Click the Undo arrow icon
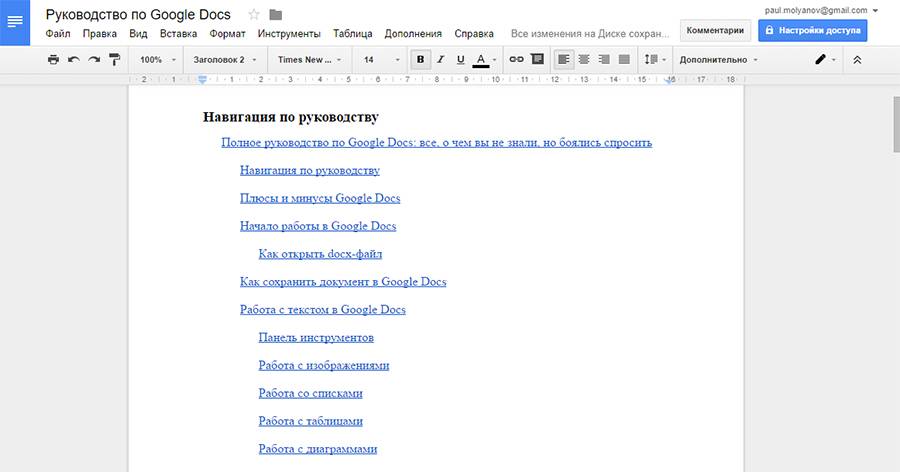 [x=73, y=60]
